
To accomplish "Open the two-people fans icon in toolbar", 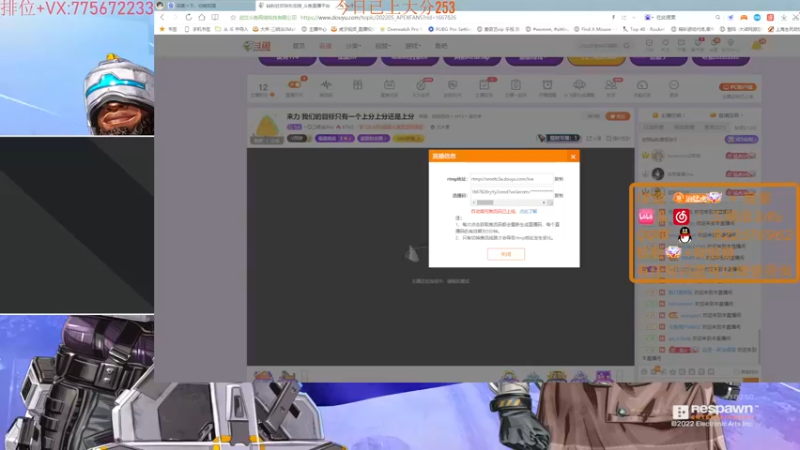I will coord(611,85).
